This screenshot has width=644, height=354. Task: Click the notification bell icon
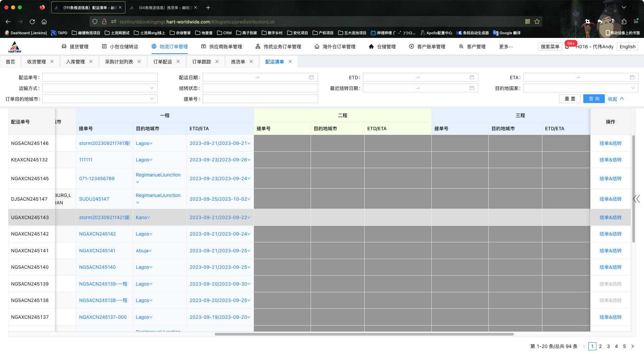567,47
